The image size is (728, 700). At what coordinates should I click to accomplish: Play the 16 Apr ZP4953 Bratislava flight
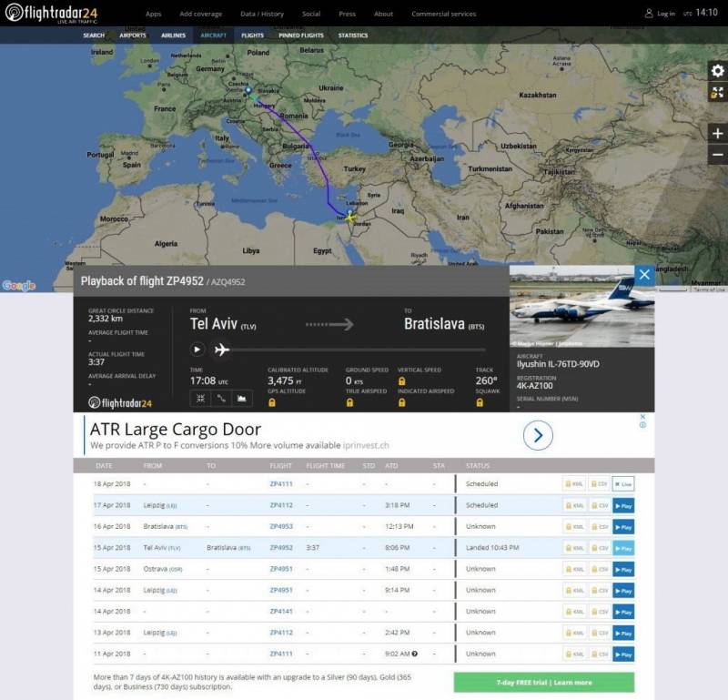623,527
